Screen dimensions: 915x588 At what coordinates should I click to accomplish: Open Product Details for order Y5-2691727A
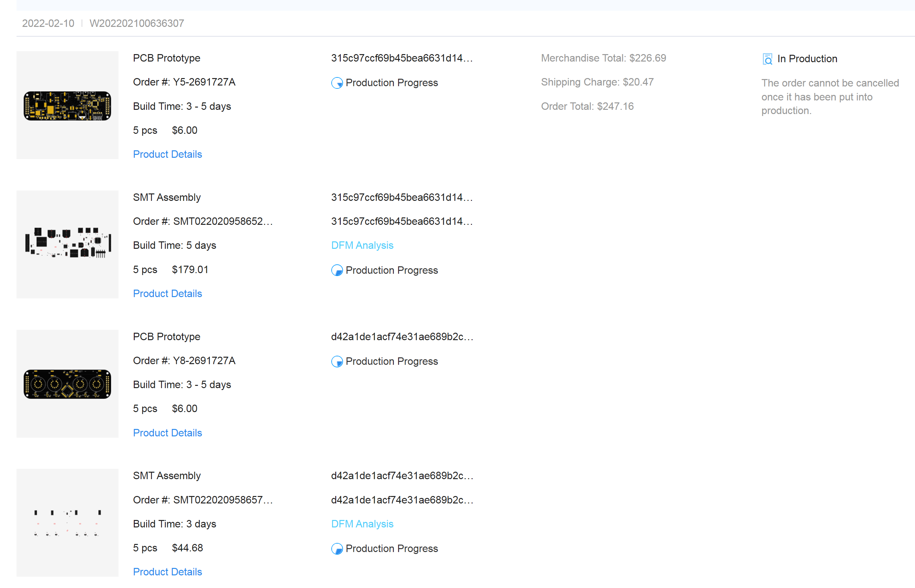[167, 154]
